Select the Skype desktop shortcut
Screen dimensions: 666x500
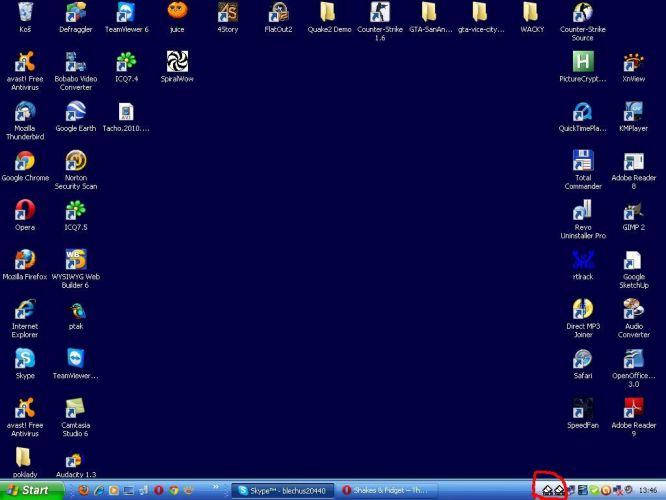click(x=25, y=364)
